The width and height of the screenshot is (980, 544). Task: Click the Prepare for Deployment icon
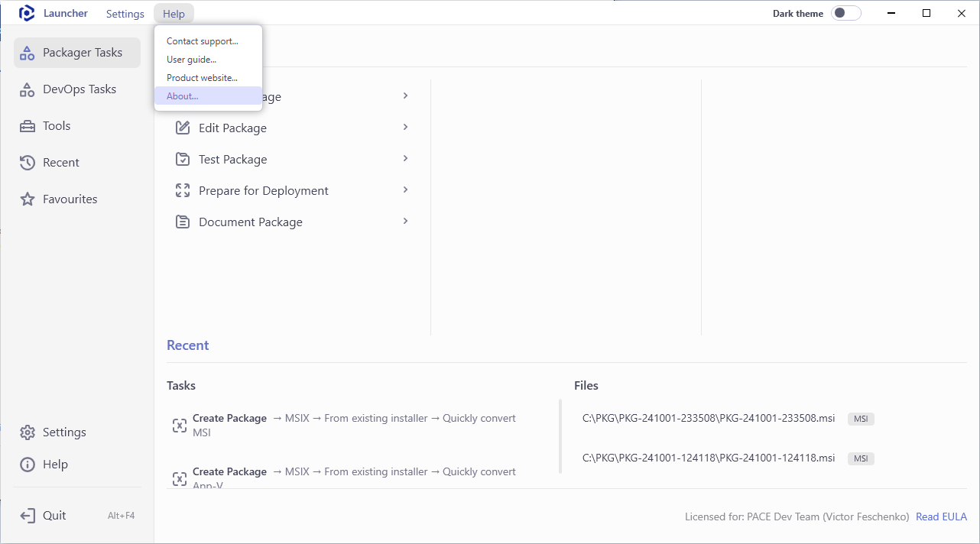(x=183, y=190)
